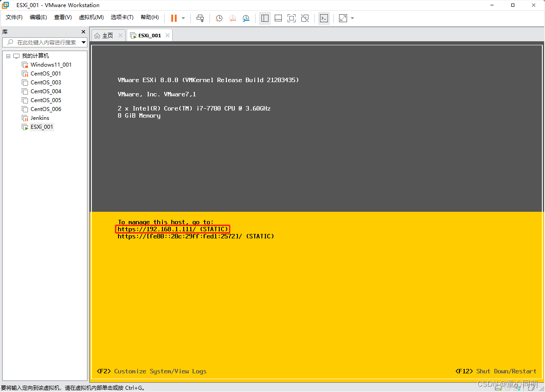Screen dimensions: 545x392
Task: Switch to the 主页 tab
Action: tap(107, 35)
